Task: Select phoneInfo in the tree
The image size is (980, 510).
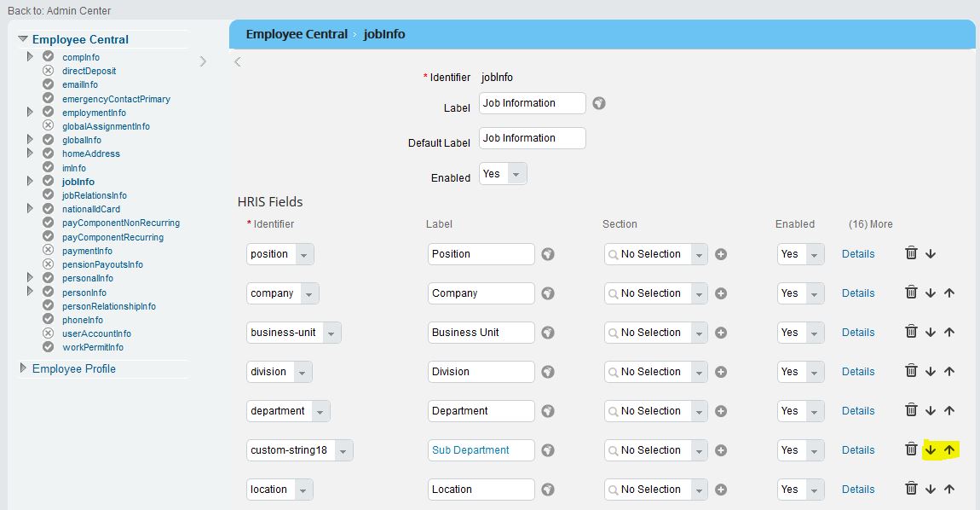Action: 83,320
